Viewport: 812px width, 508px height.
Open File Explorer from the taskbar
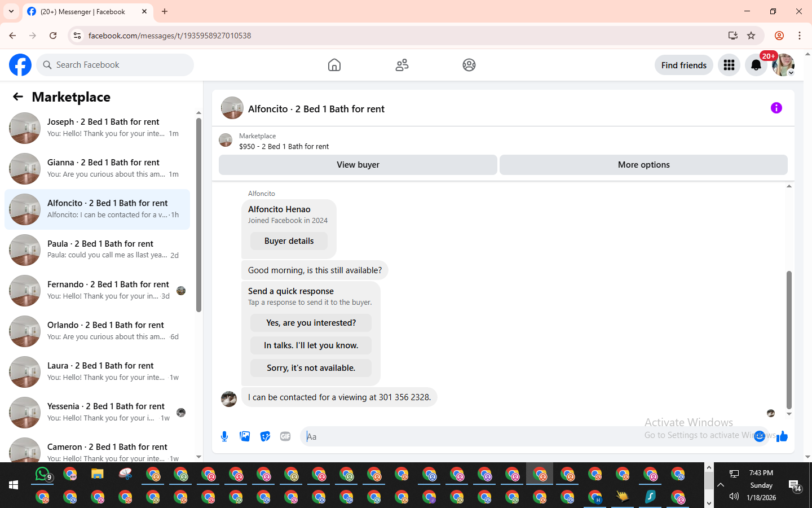98,474
